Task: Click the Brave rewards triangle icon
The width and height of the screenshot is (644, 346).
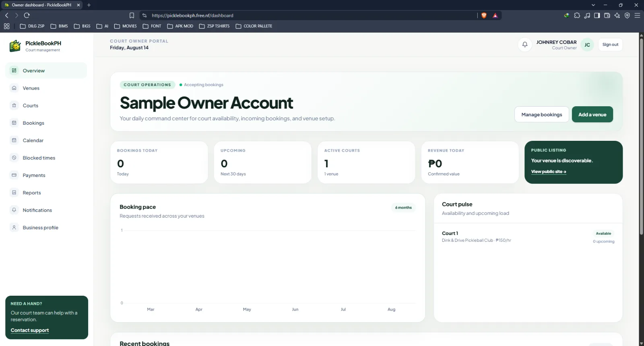Action: coord(495,15)
